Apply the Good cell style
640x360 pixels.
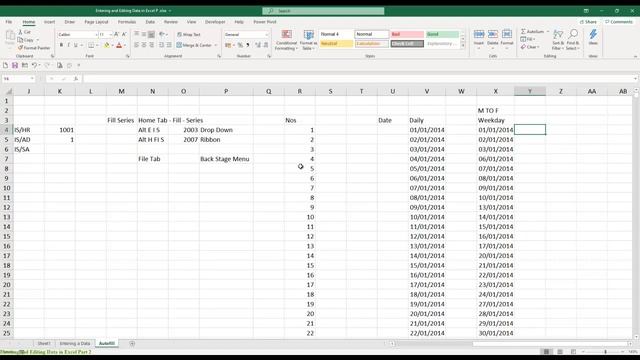coord(442,34)
